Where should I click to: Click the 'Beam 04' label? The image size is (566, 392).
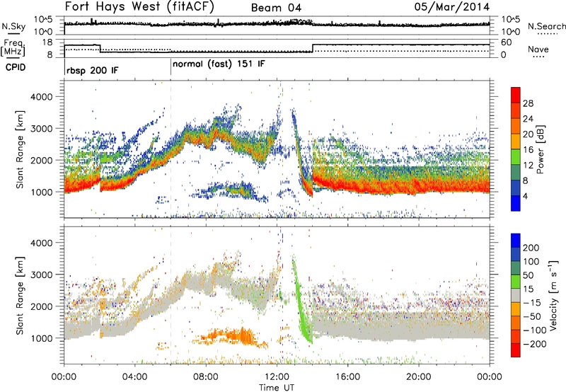pos(276,8)
